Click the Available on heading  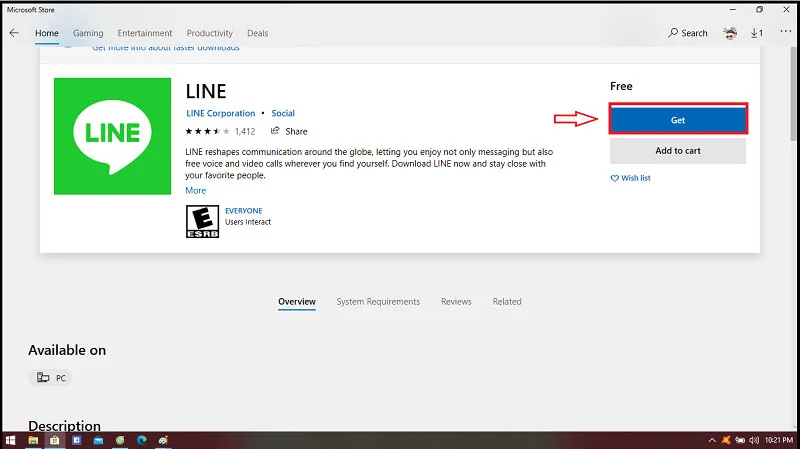point(67,350)
